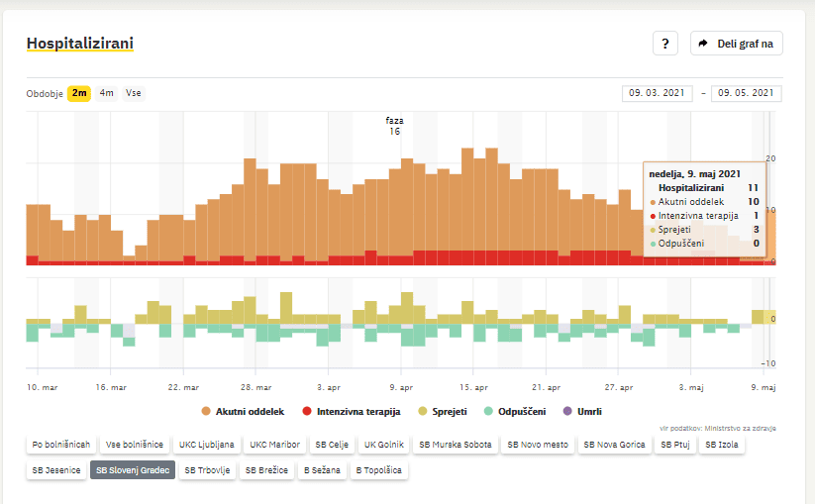Click the faza 16 chart marker
Image resolution: width=815 pixels, height=504 pixels.
pos(394,126)
